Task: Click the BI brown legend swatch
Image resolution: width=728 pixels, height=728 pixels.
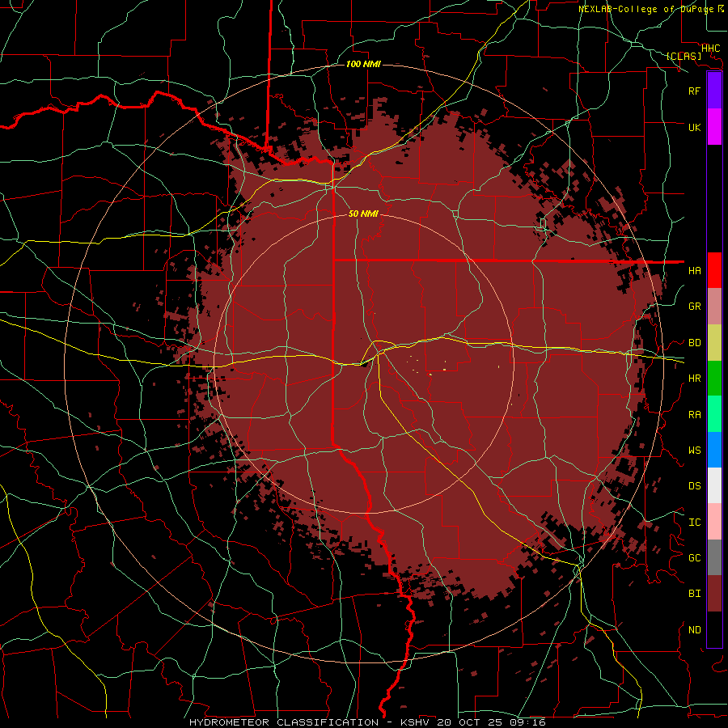Action: point(714,594)
